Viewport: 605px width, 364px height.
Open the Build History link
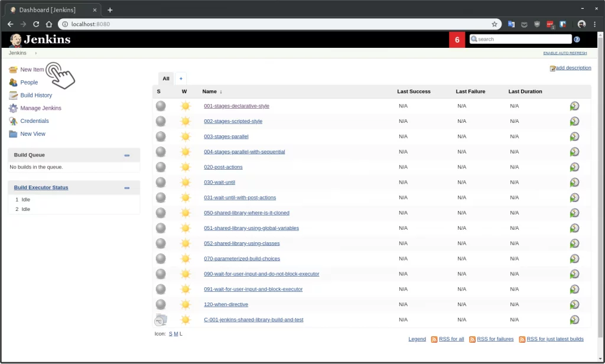(36, 95)
